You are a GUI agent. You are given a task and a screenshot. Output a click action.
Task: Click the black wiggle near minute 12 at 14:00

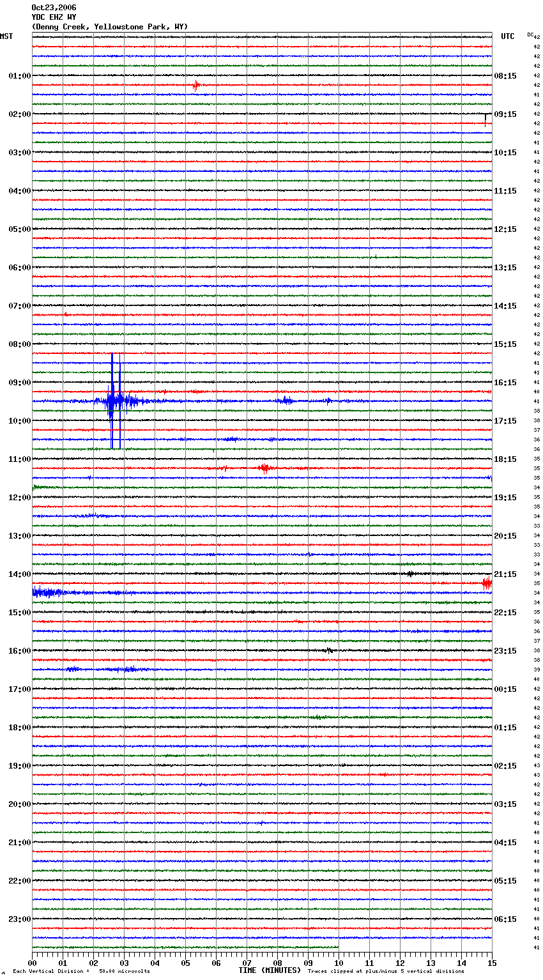tap(410, 574)
